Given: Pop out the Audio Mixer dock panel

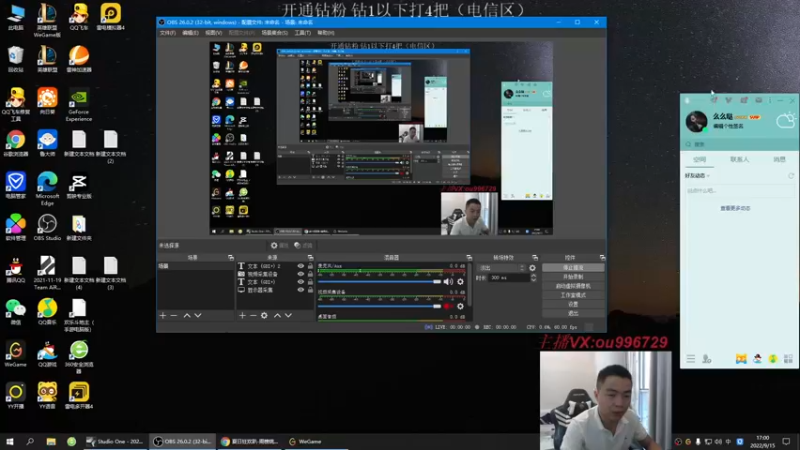Looking at the screenshot, I should click(469, 258).
